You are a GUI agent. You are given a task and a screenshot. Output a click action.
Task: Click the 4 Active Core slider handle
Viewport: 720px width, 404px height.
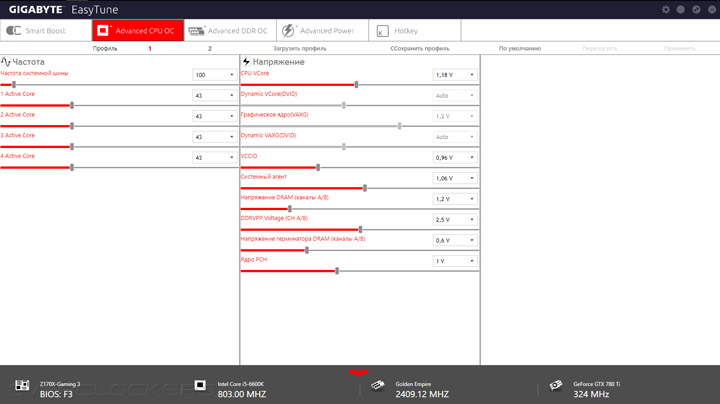pos(72,167)
